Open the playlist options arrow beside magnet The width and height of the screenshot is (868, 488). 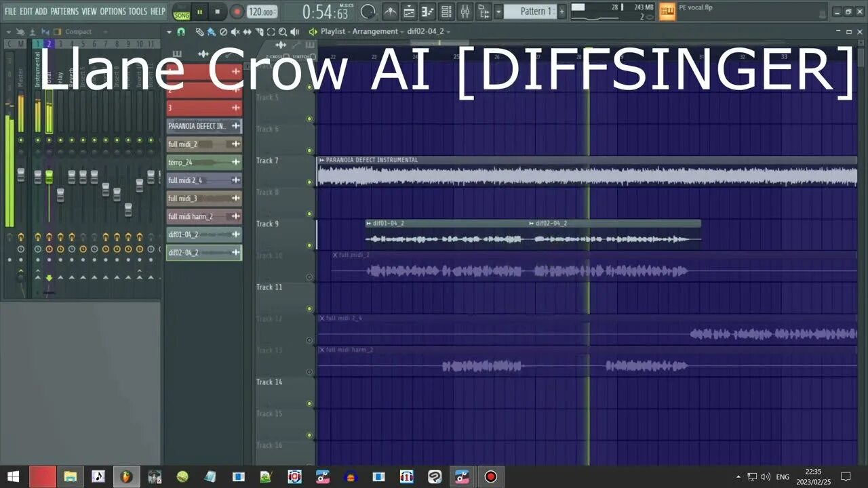[170, 32]
